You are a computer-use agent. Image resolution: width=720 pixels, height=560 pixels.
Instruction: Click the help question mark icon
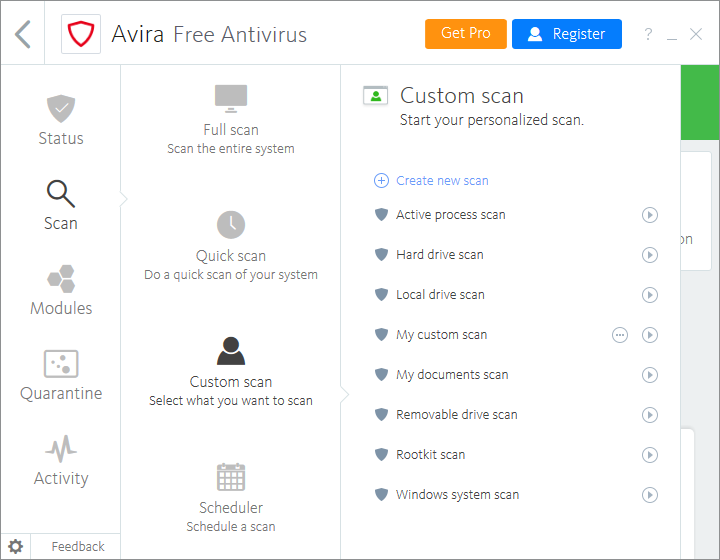click(x=648, y=35)
